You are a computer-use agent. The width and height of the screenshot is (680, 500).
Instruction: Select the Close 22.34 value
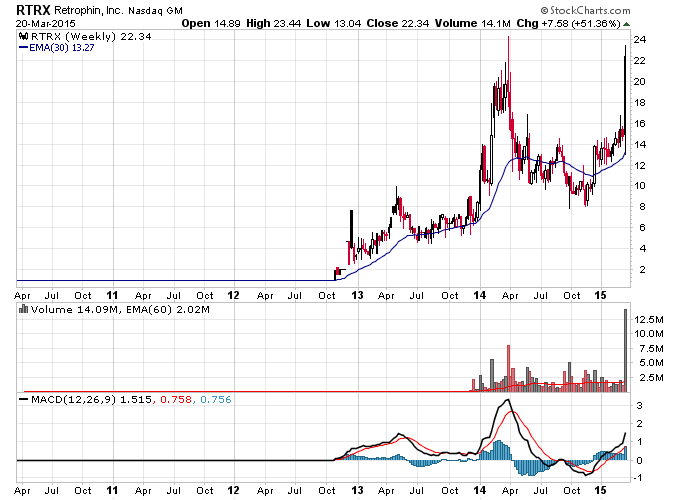tap(398, 23)
